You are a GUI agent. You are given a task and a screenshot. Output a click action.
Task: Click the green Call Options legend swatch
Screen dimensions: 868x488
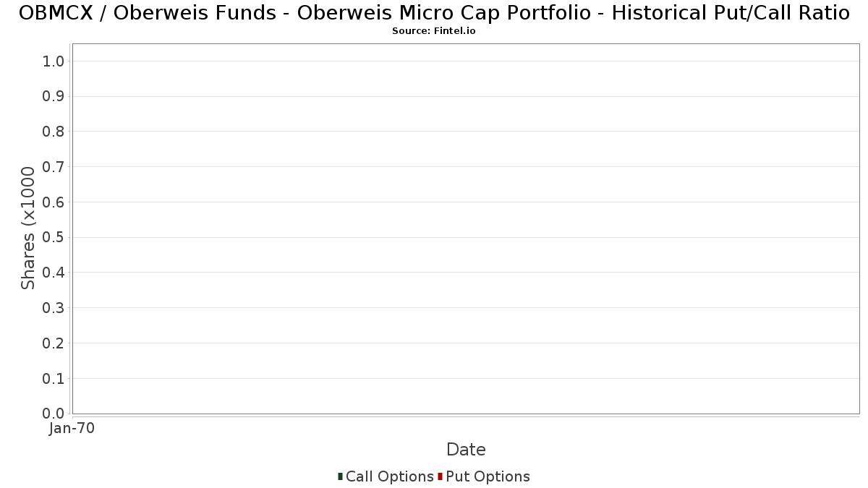pyautogui.click(x=340, y=476)
